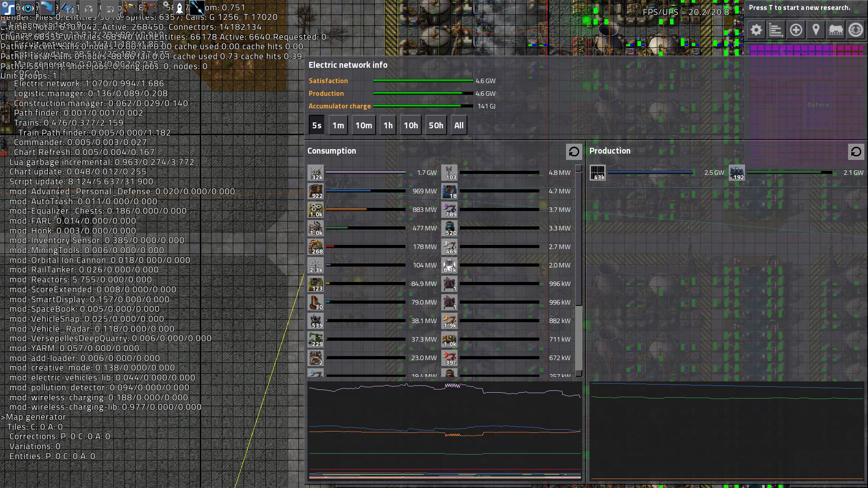Switch graph to 1h range

pos(388,126)
